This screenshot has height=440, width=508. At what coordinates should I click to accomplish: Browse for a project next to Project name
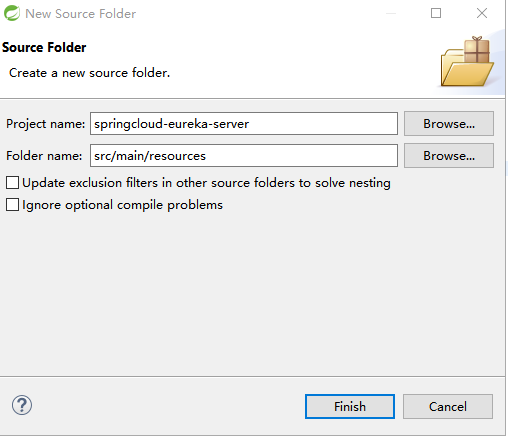pyautogui.click(x=449, y=124)
